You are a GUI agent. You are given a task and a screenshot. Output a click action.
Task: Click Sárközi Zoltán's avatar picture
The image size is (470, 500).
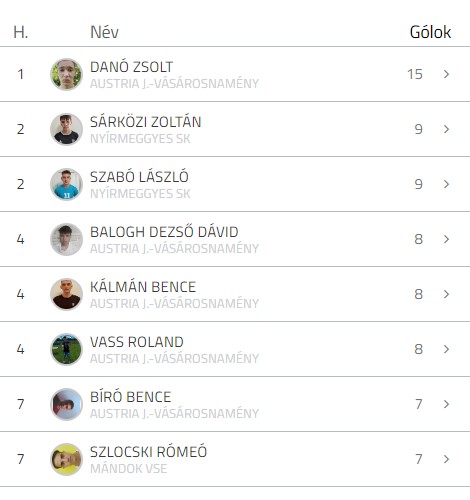coord(66,129)
